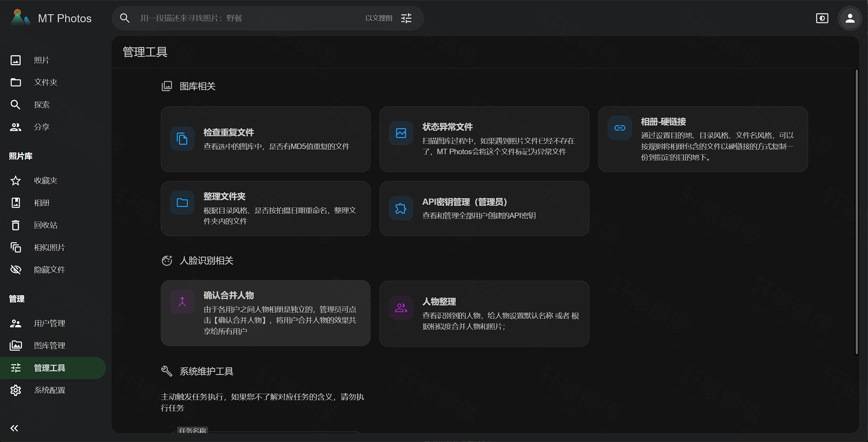
Task: Open 整理文件夹 tool title
Action: click(224, 197)
